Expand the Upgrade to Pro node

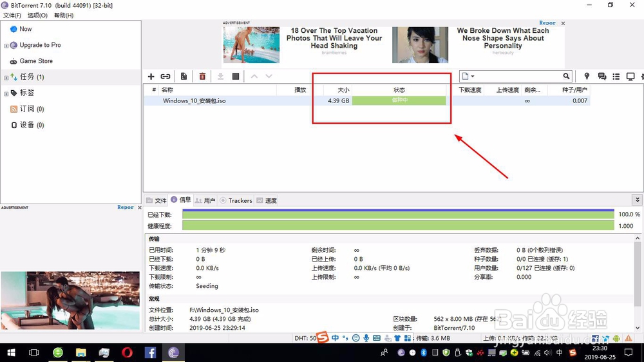pos(6,46)
